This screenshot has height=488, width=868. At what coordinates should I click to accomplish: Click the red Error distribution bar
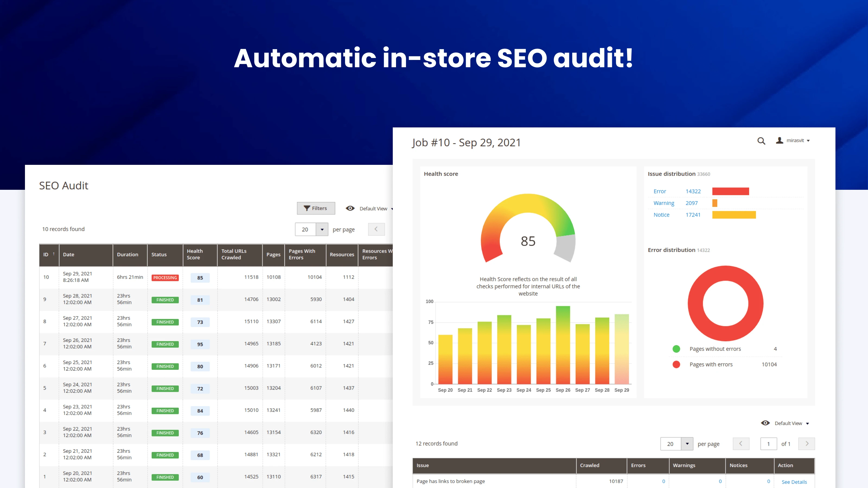pos(730,191)
